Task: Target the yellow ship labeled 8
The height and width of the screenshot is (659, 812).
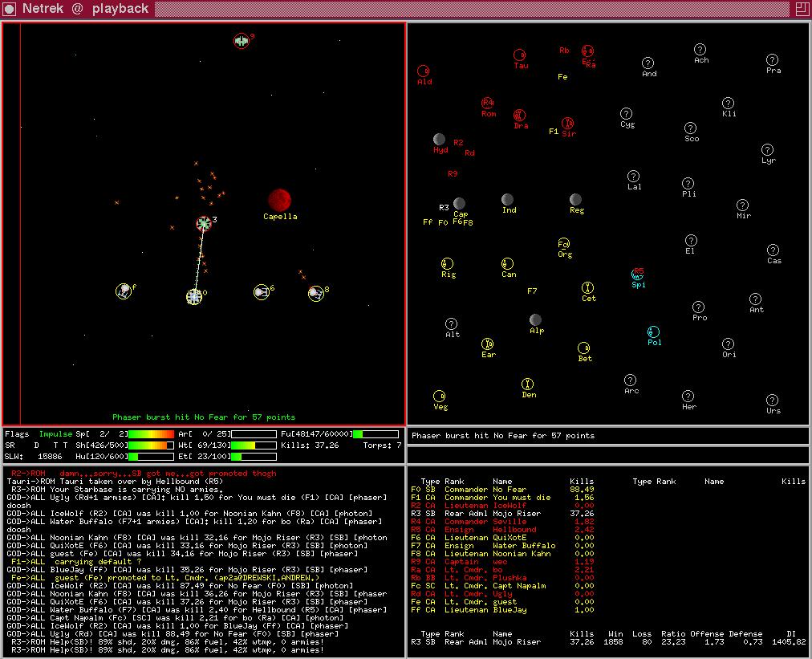Action: (316, 293)
